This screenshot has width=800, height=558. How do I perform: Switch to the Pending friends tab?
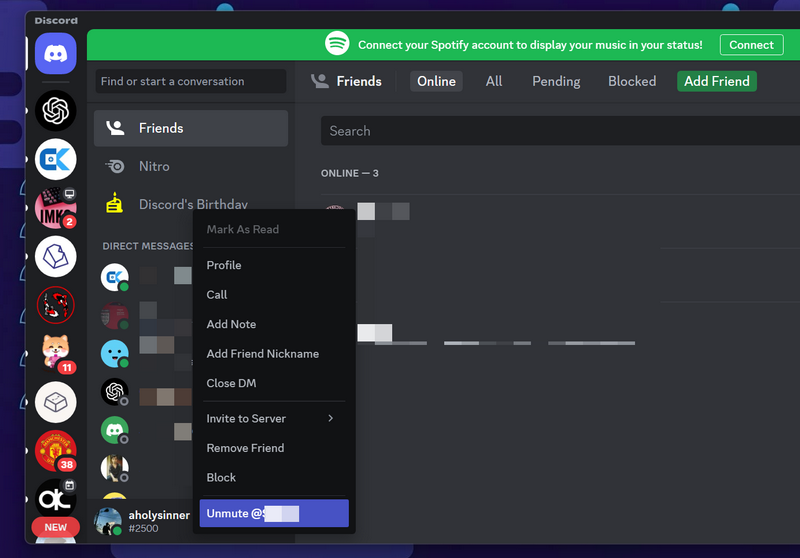(x=556, y=81)
